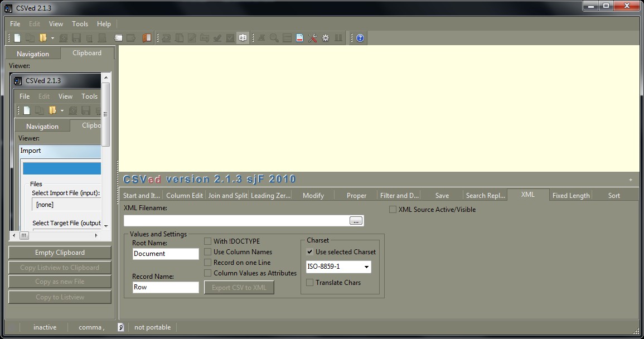This screenshot has width=644, height=339.
Task: Click the document icon with red bar
Action: [x=300, y=38]
